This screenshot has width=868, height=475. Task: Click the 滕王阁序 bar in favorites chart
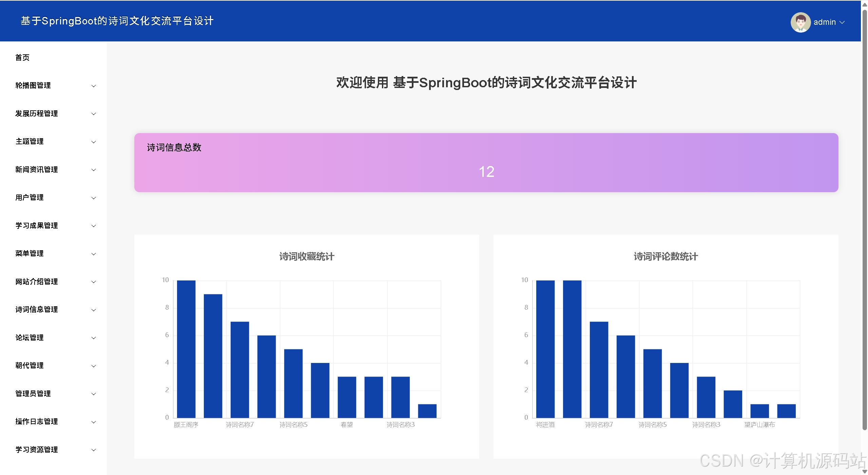186,349
